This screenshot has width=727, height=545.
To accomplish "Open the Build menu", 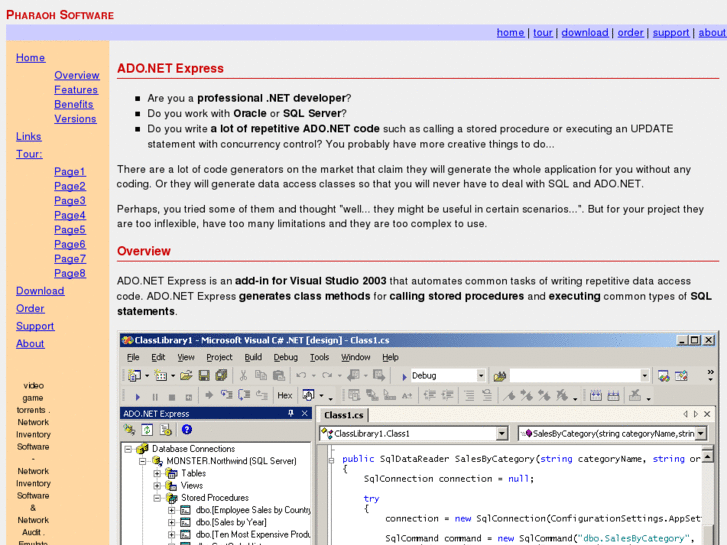I will coord(253,357).
